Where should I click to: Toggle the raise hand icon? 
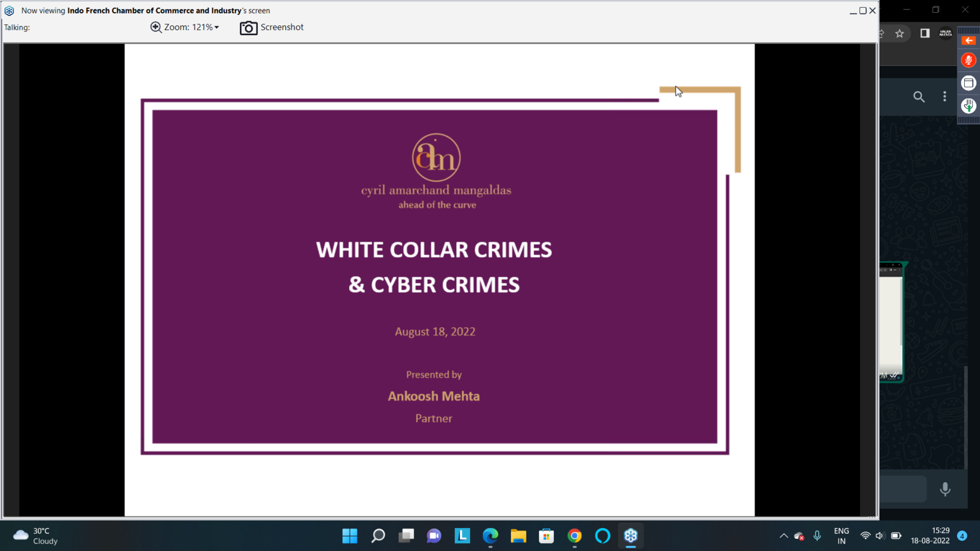969,106
